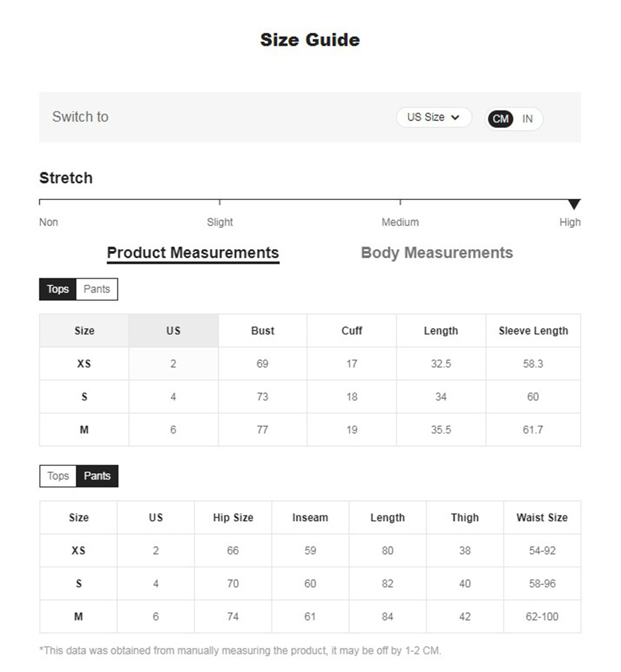
Task: Click the XS row in tops table
Action: (84, 364)
